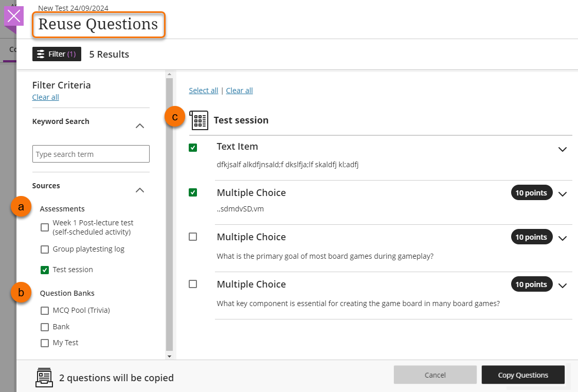Click the keyword search input field
This screenshot has width=578, height=392.
pos(91,154)
